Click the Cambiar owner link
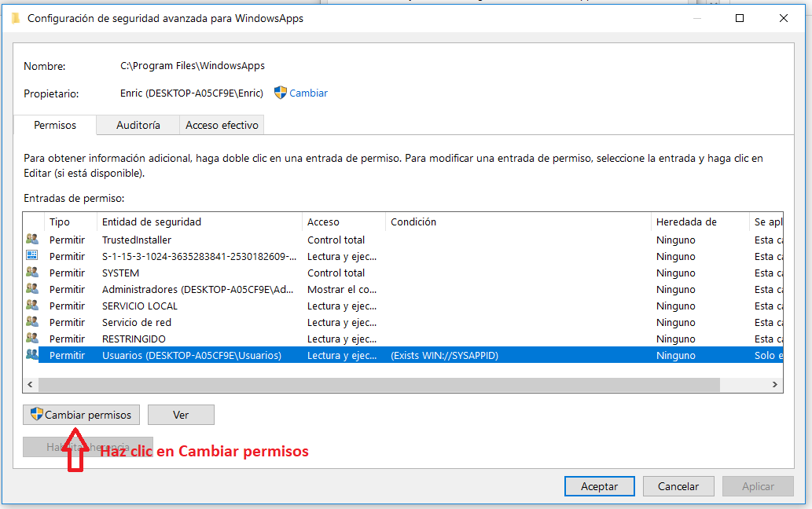 (309, 93)
